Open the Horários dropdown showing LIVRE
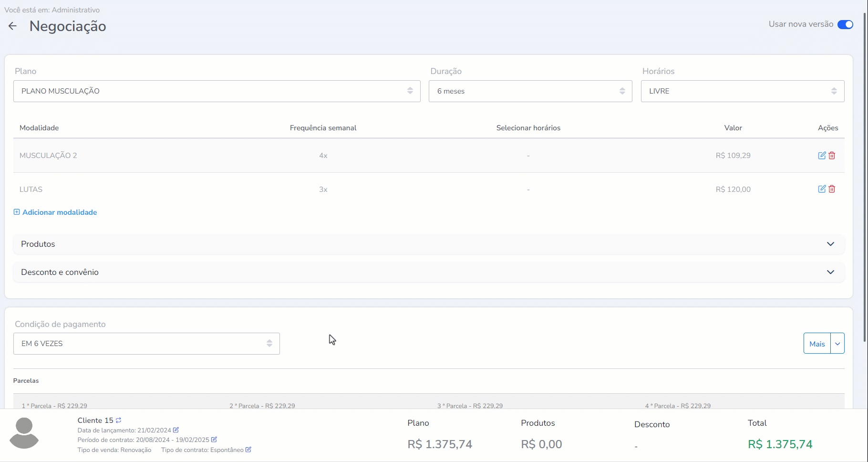This screenshot has width=868, height=462. 742,91
